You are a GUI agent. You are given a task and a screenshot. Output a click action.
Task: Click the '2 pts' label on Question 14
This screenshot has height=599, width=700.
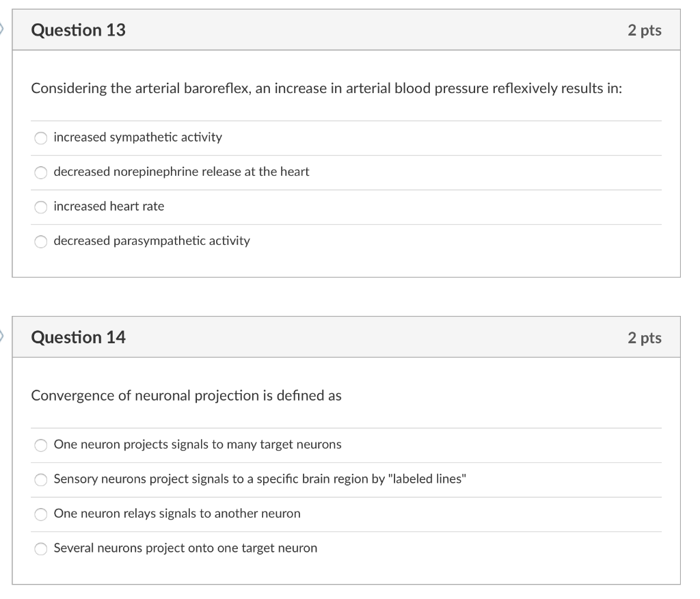pos(644,338)
